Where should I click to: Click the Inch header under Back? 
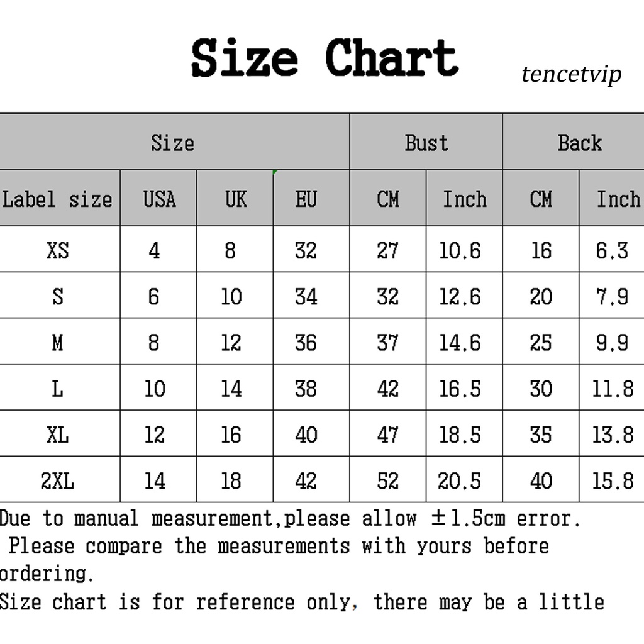pos(617,199)
